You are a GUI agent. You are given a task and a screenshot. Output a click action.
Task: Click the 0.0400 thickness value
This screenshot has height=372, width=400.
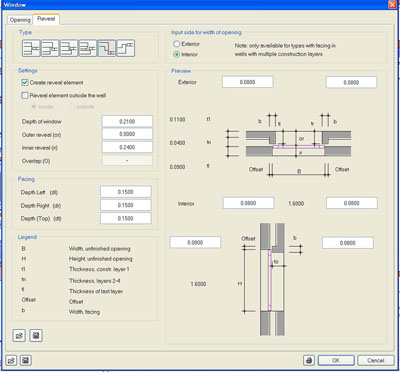[178, 143]
